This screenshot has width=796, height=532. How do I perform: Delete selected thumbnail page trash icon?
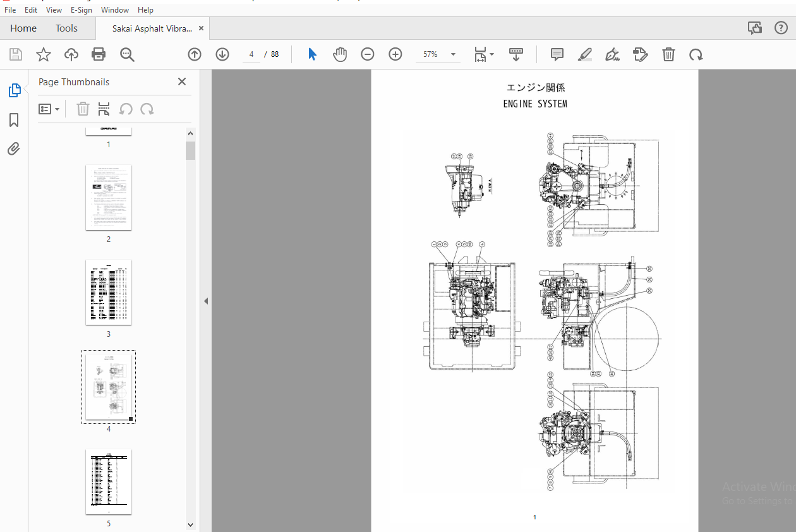pos(83,109)
